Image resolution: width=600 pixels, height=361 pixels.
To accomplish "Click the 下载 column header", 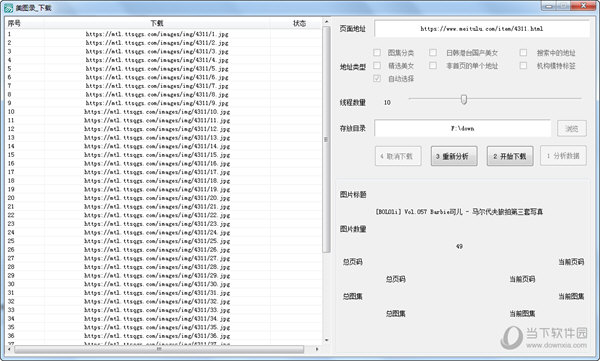I will [x=157, y=23].
